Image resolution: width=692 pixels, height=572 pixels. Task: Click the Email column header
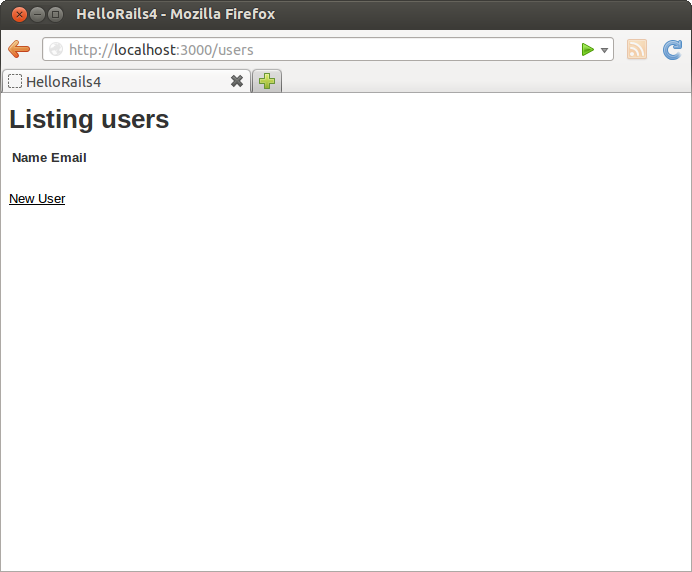pos(69,158)
